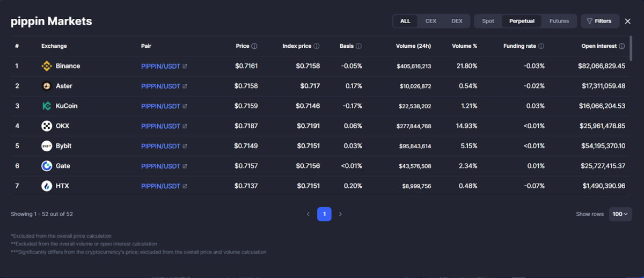Click Gate volume percent 2.34%
644x278 pixels.
467,166
